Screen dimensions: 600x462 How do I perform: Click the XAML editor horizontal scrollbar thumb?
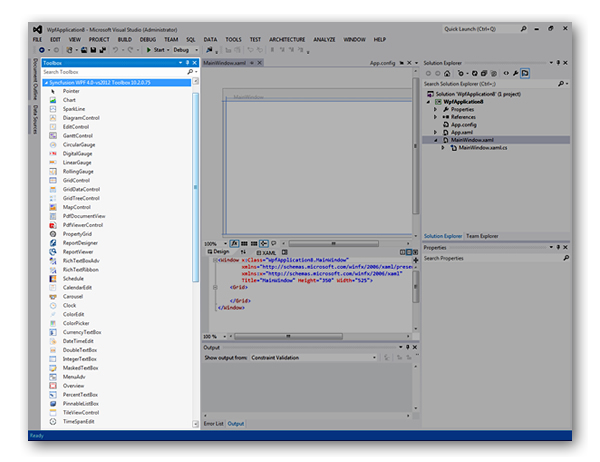coord(289,336)
